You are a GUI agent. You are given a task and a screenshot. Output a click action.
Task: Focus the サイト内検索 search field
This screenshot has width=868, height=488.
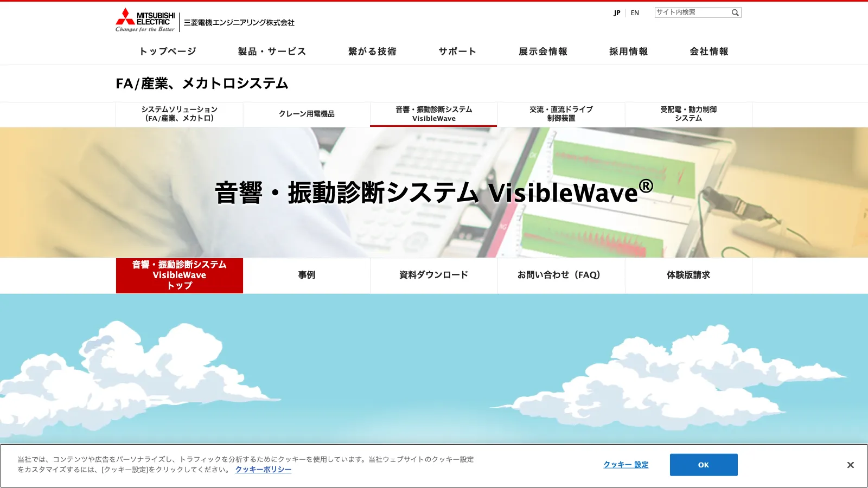(692, 12)
